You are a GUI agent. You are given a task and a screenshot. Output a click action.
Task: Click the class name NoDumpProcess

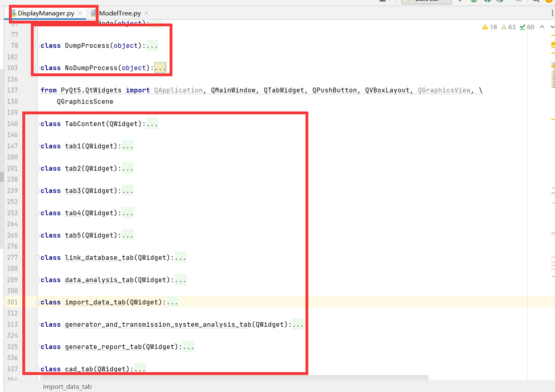click(91, 68)
